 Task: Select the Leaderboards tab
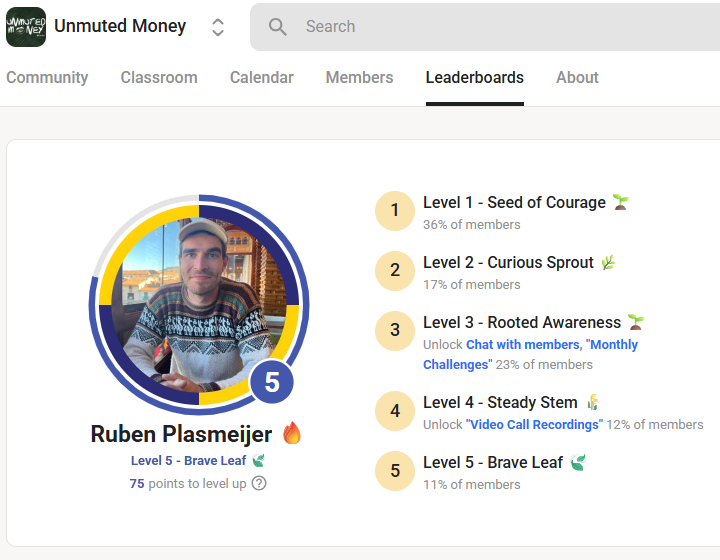474,78
